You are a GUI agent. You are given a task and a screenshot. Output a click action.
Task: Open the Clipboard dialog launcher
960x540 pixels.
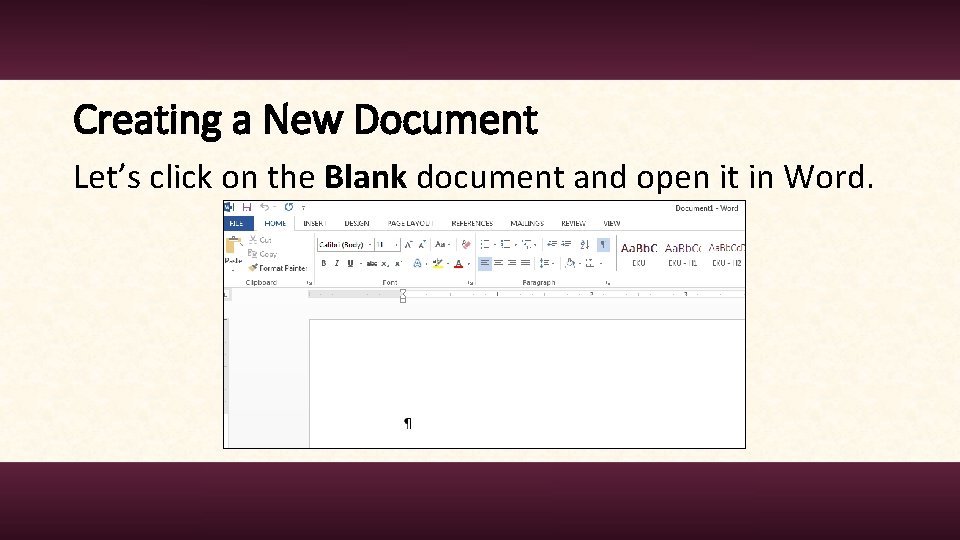310,283
